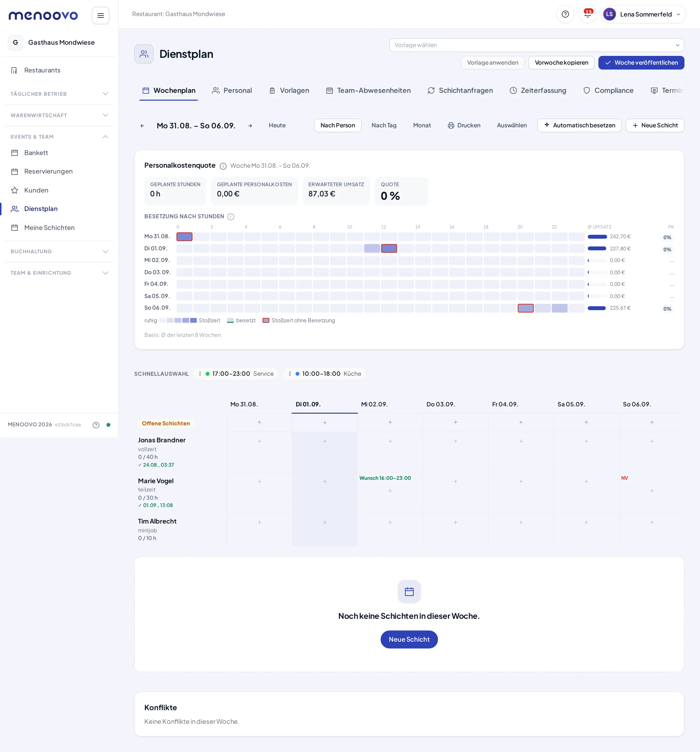Click the drag handle of Service quick shift
Screen dimensions: 700x752
[x=200, y=374]
